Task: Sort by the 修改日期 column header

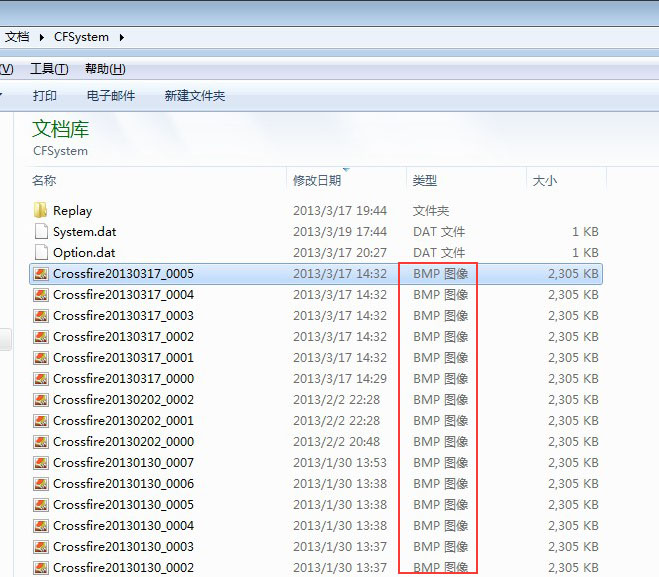Action: tap(317, 180)
